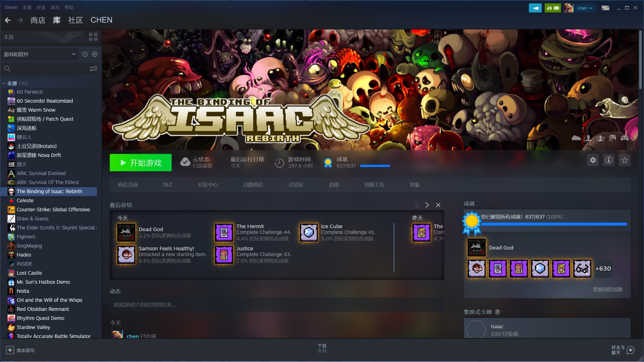Click the chen profile avatar
Screen dimensions: 644x362
569,8
